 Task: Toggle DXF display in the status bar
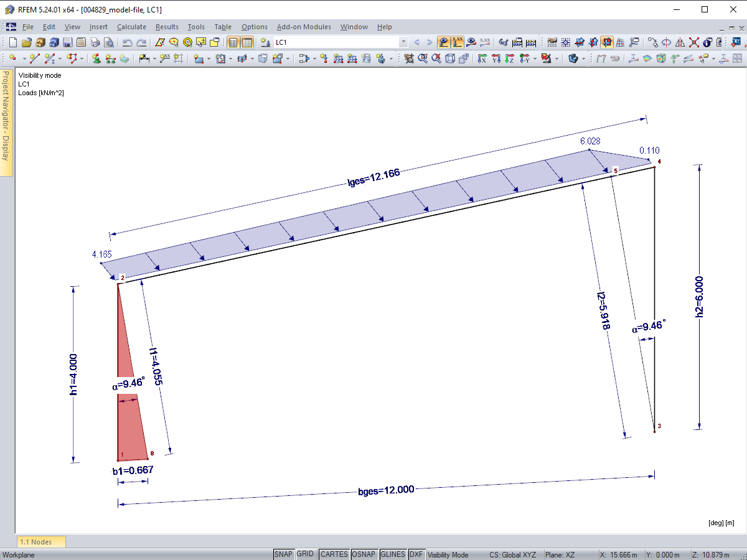pyautogui.click(x=416, y=554)
